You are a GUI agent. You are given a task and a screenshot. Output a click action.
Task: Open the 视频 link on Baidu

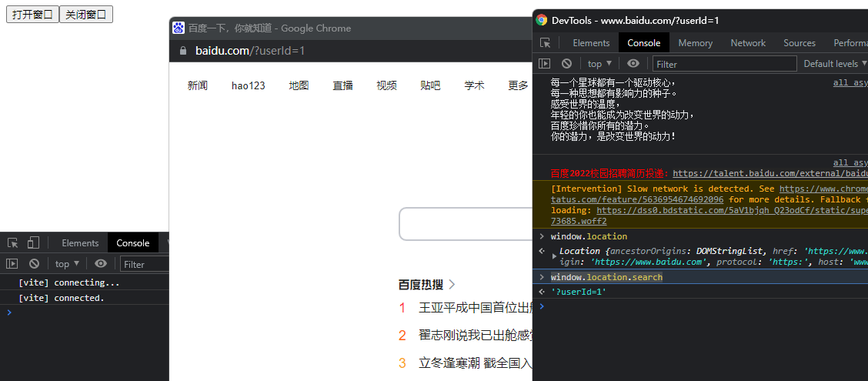point(386,85)
